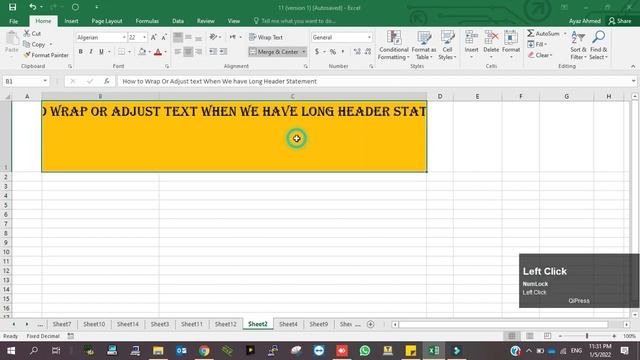The width and height of the screenshot is (640, 360).
Task: Switch to the Review tab
Action: pyautogui.click(x=206, y=21)
